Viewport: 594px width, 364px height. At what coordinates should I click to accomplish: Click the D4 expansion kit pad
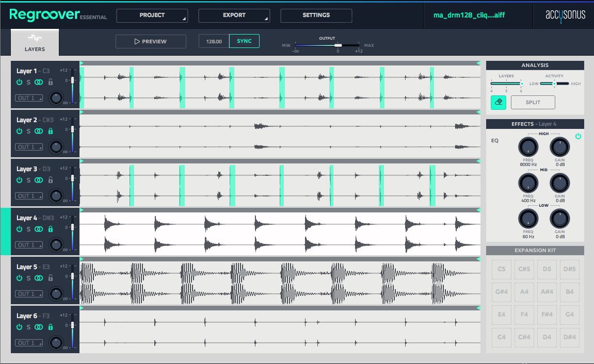tap(547, 337)
